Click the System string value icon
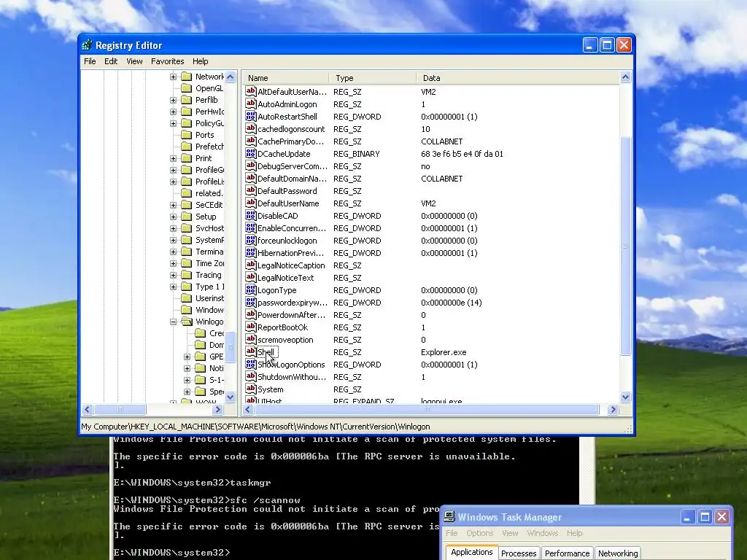This screenshot has height=560, width=747. click(251, 389)
